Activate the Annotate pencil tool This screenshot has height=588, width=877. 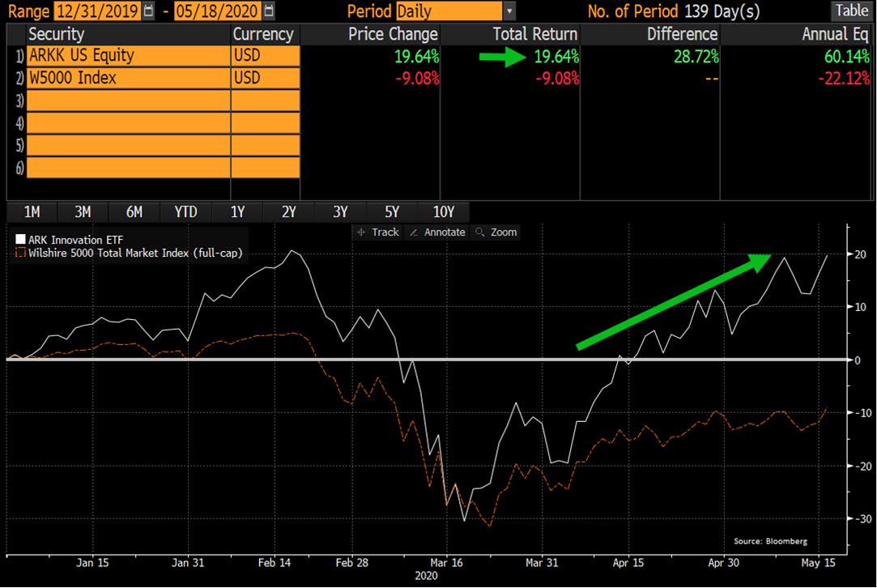click(x=438, y=232)
